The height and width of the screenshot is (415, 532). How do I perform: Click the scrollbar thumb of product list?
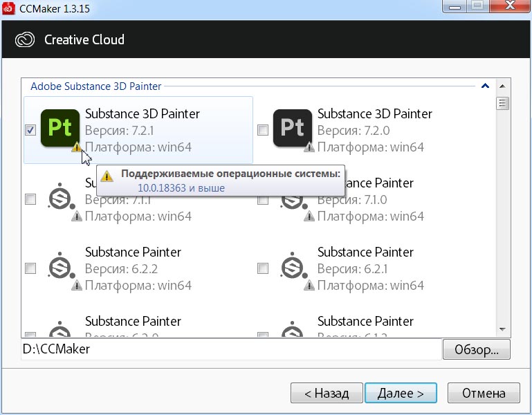coord(502,104)
